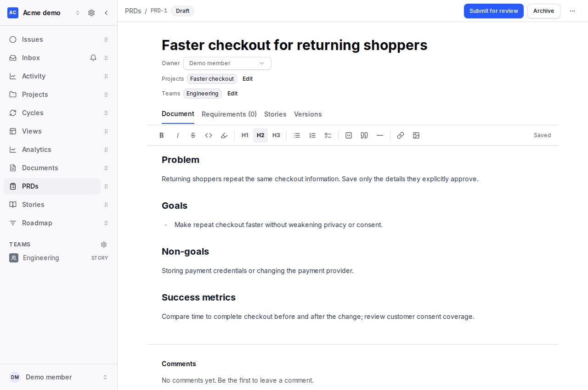Toggle bold formatting in editor toolbar

(162, 135)
